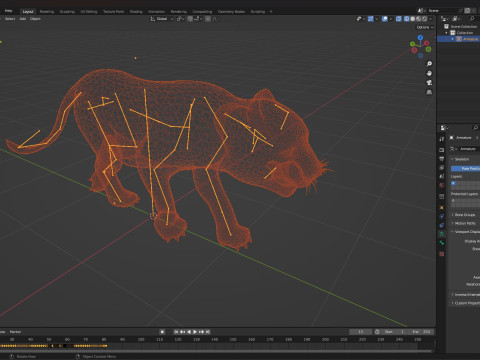Open the Physics properties tab
Image resolution: width=480 pixels, height=360 pixels.
(442, 217)
